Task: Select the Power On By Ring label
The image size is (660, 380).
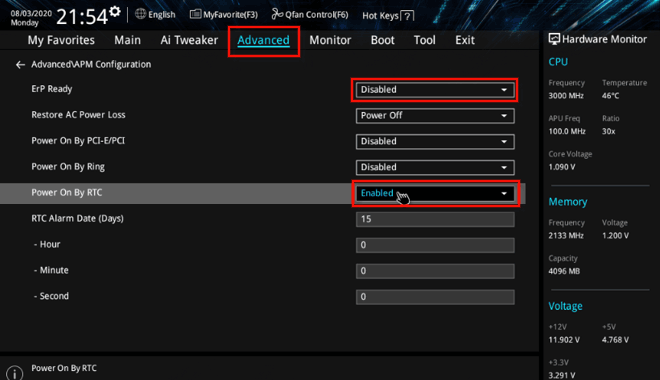Action: pos(68,167)
